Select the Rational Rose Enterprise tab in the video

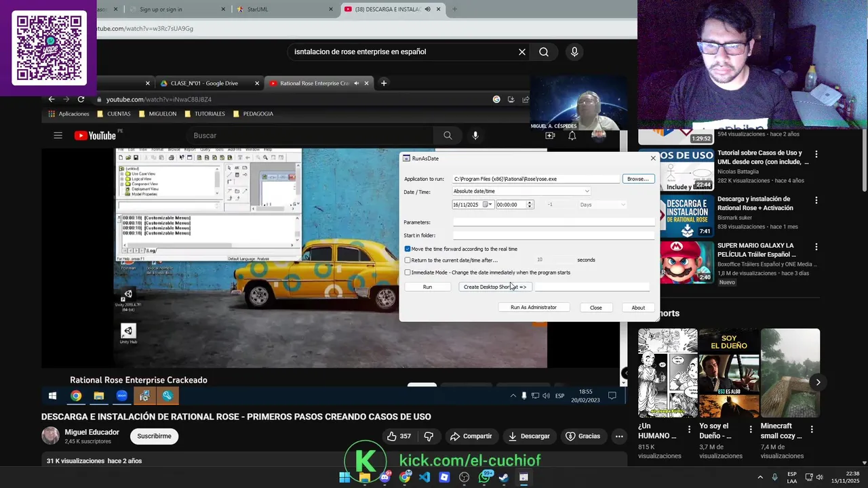[x=319, y=83]
